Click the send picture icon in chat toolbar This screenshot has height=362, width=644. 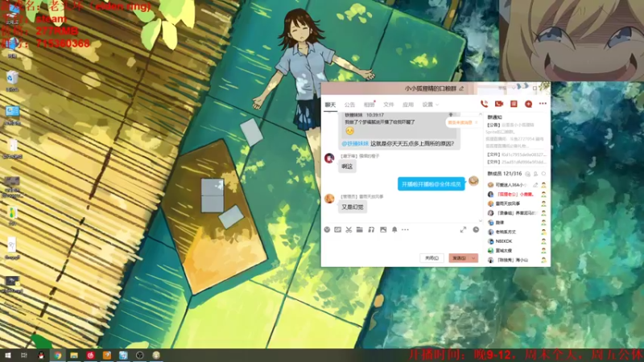tap(383, 229)
